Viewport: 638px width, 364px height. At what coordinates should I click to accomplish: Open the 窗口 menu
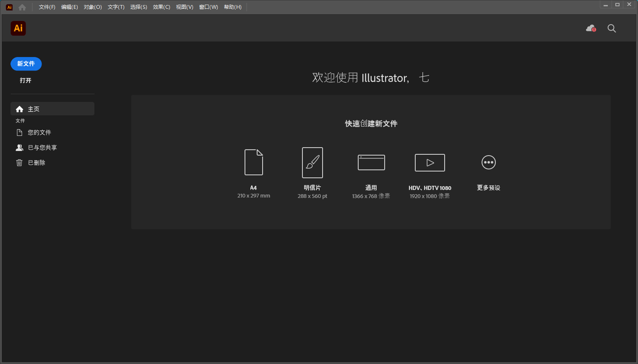[208, 7]
